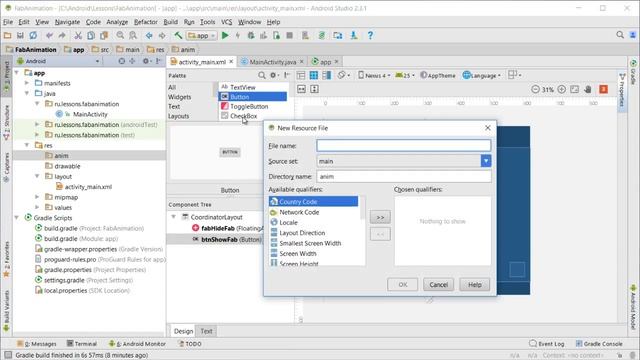Open Nexus 4 device dropdown
Viewport: 640px width, 360px height.
pos(374,76)
